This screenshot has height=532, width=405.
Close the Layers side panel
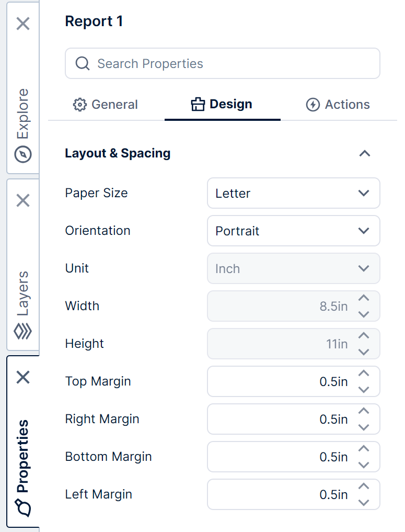(x=23, y=200)
